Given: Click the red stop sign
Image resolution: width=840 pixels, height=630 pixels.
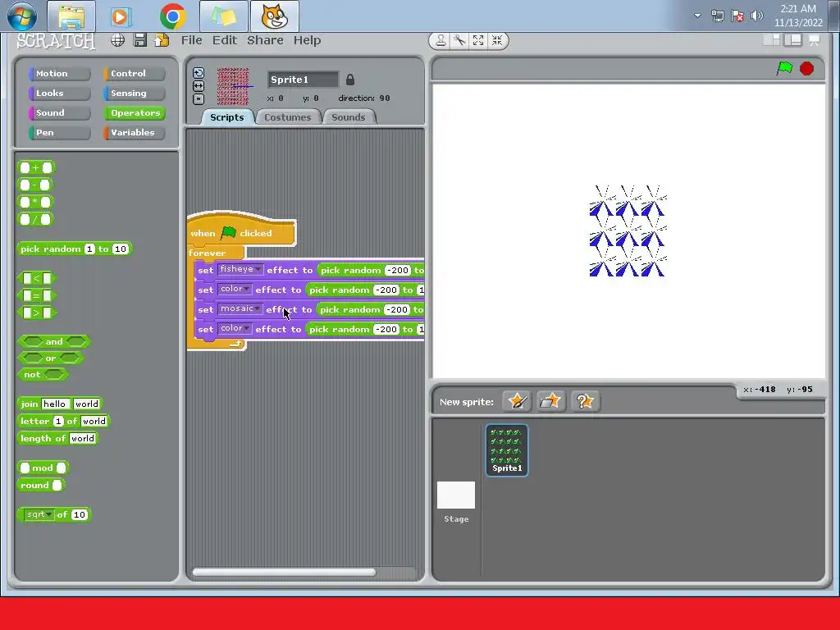Looking at the screenshot, I should pos(806,69).
